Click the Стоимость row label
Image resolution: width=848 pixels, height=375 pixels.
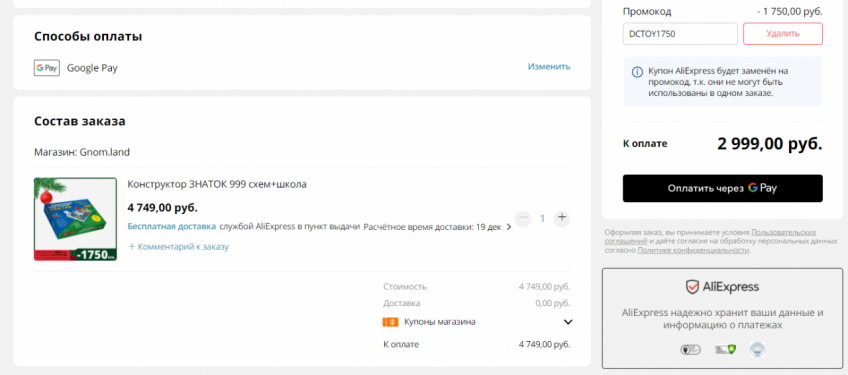click(405, 287)
